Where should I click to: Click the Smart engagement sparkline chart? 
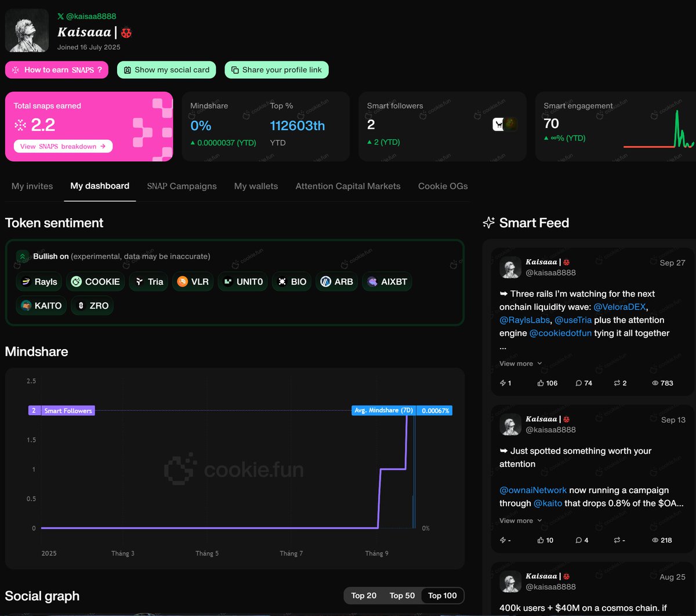click(658, 129)
